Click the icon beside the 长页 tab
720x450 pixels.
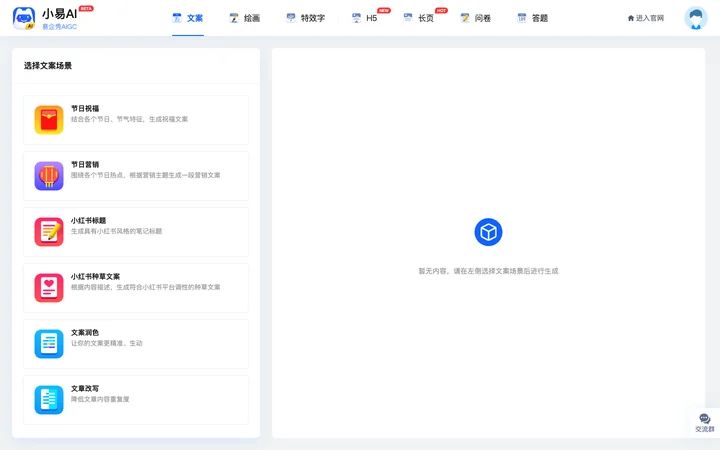[x=408, y=18]
